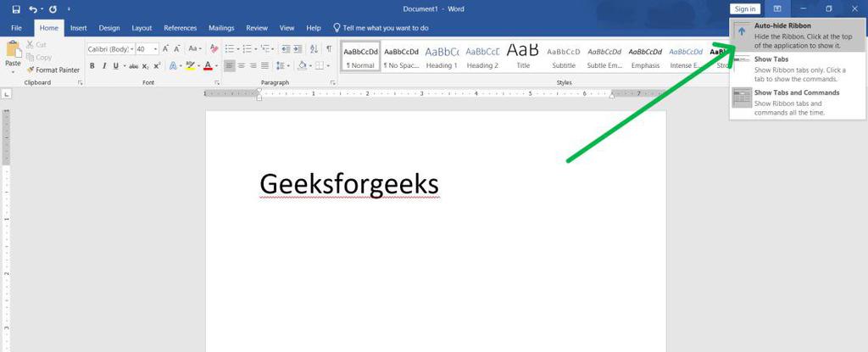868x352 pixels.
Task: Click the Multilevel List icon
Action: [x=265, y=49]
